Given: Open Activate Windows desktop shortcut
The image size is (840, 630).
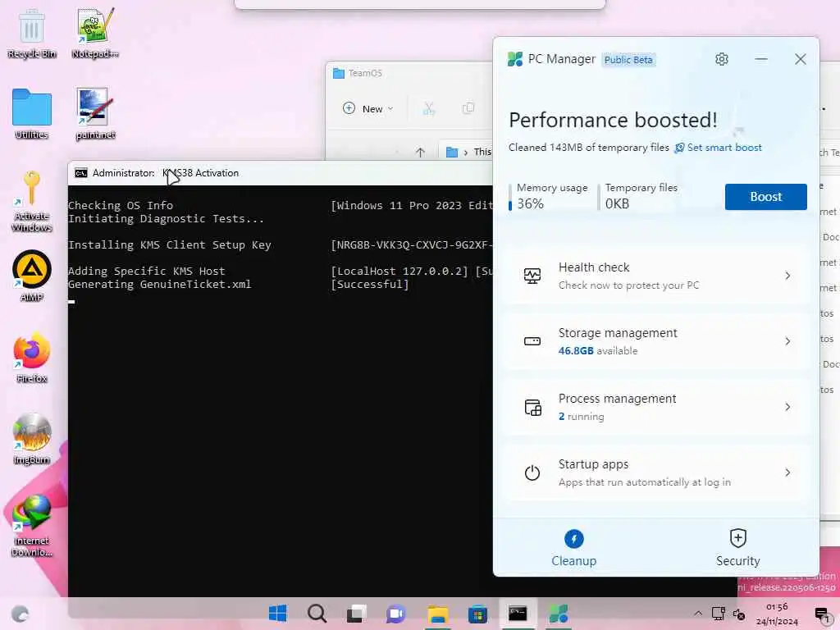Looking at the screenshot, I should pyautogui.click(x=32, y=202).
